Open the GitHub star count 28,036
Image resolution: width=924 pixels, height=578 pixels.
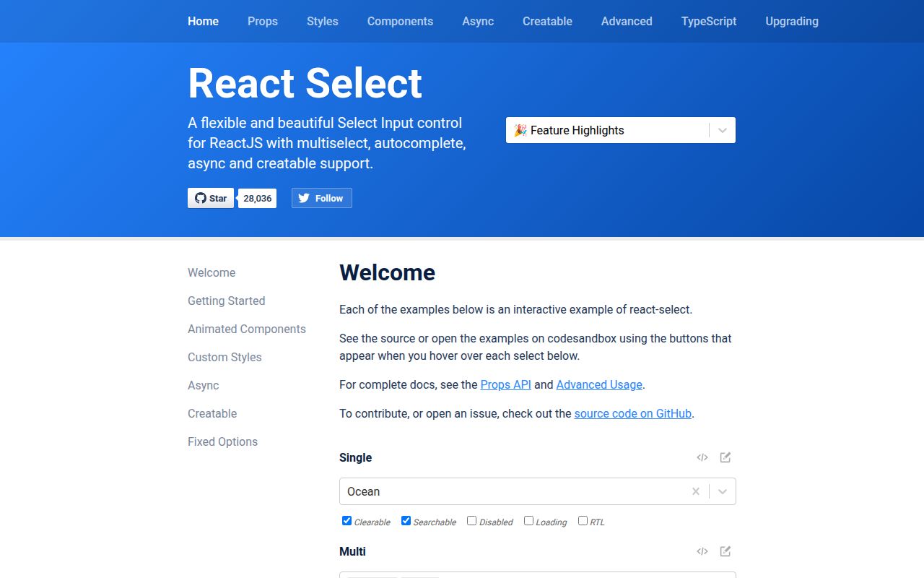coord(258,198)
